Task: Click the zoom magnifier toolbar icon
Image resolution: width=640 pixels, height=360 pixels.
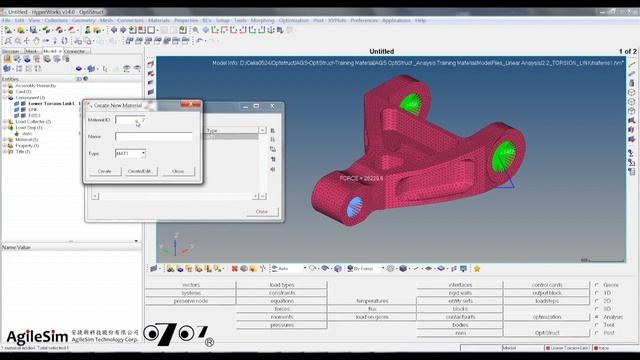Action: [x=196, y=30]
